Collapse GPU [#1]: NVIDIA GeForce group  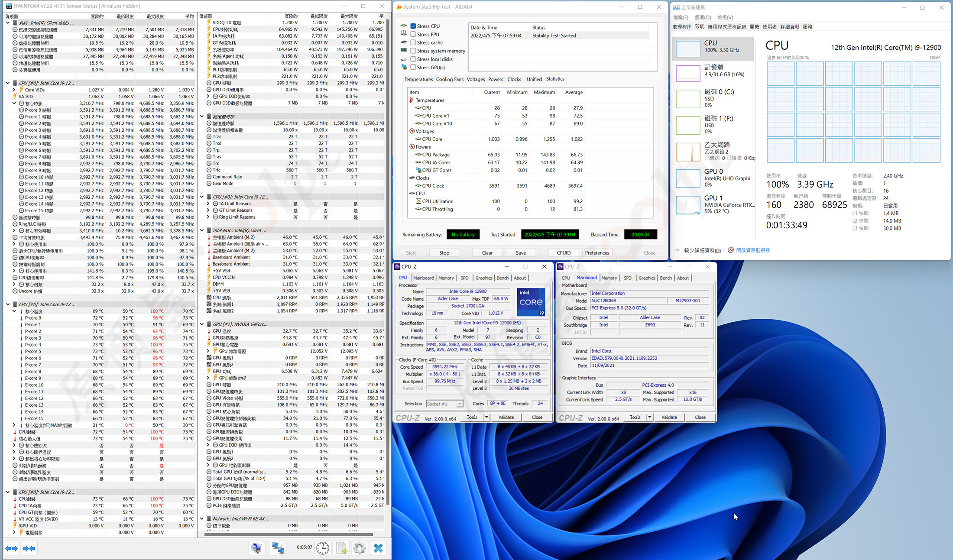click(x=202, y=324)
